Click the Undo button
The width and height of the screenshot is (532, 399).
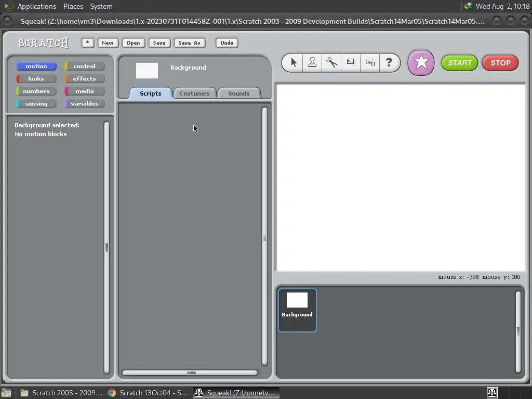click(x=227, y=43)
